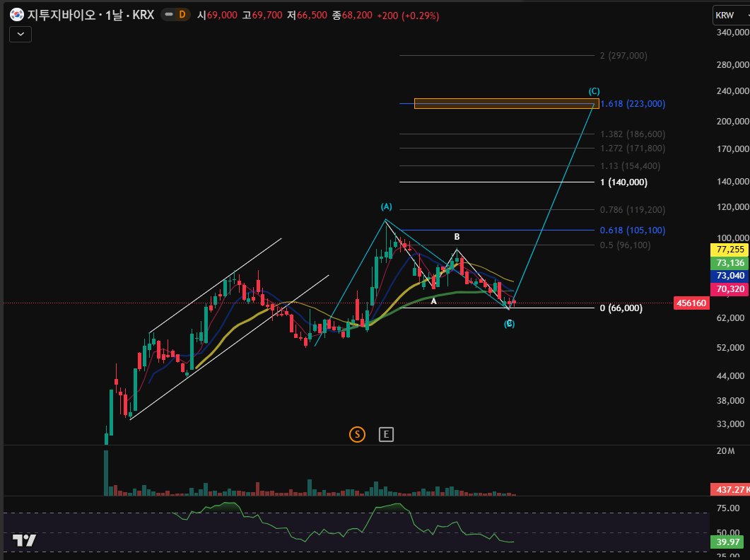Image resolution: width=750 pixels, height=560 pixels.
Task: Click the 20M volume axis label
Action: pos(725,451)
